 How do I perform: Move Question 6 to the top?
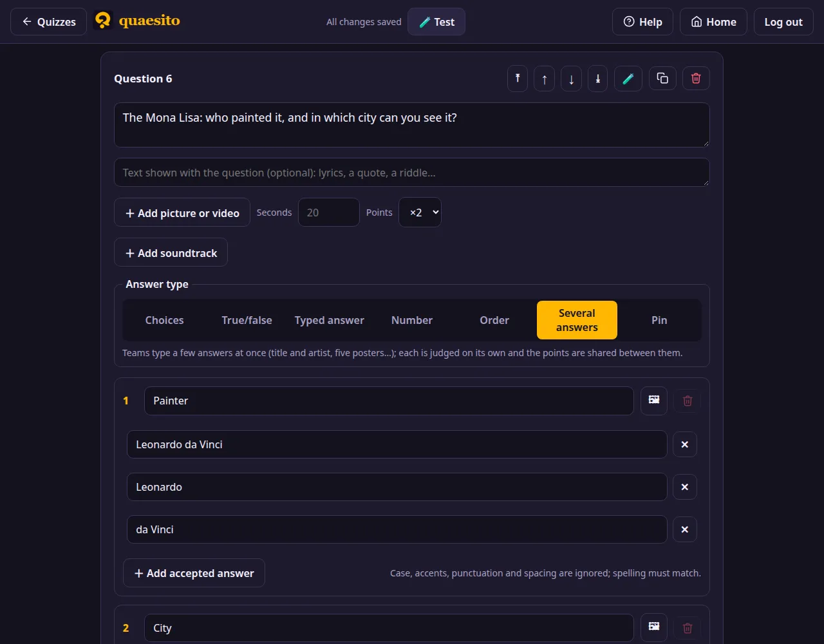point(518,79)
